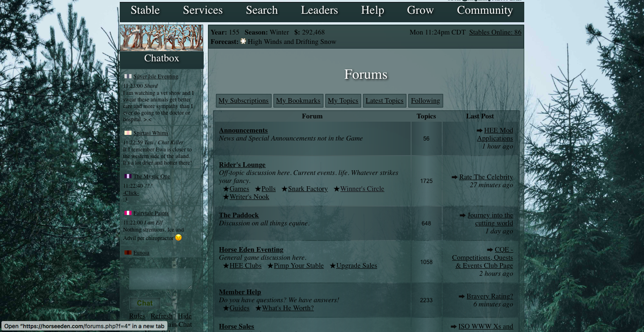The height and width of the screenshot is (332, 644).
Task: Click the snowy trees banner image
Action: [x=162, y=38]
